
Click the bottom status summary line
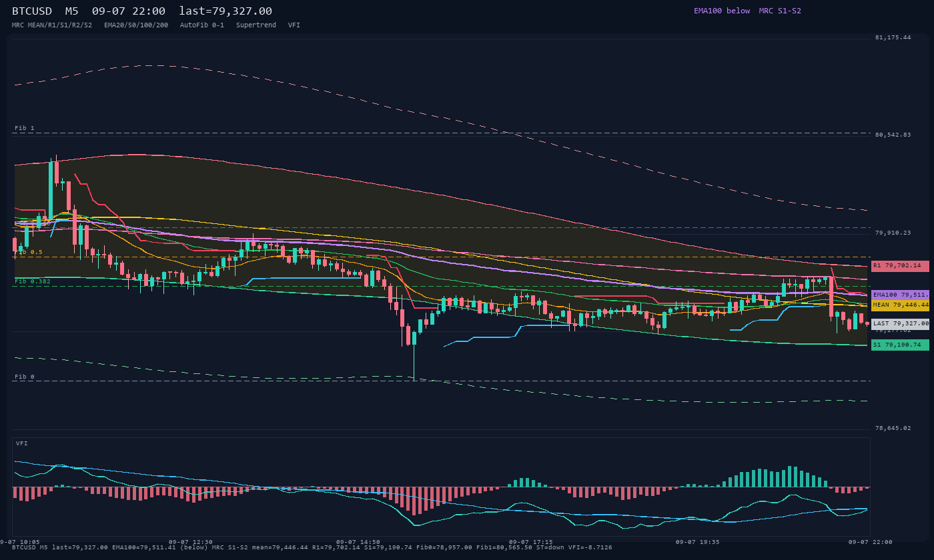click(312, 547)
